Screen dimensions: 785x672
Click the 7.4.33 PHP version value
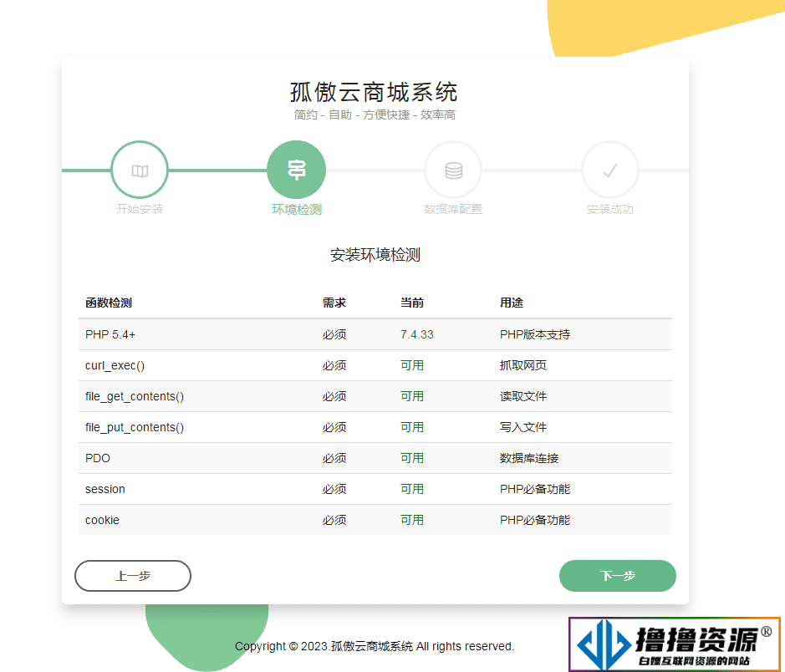[x=417, y=334]
